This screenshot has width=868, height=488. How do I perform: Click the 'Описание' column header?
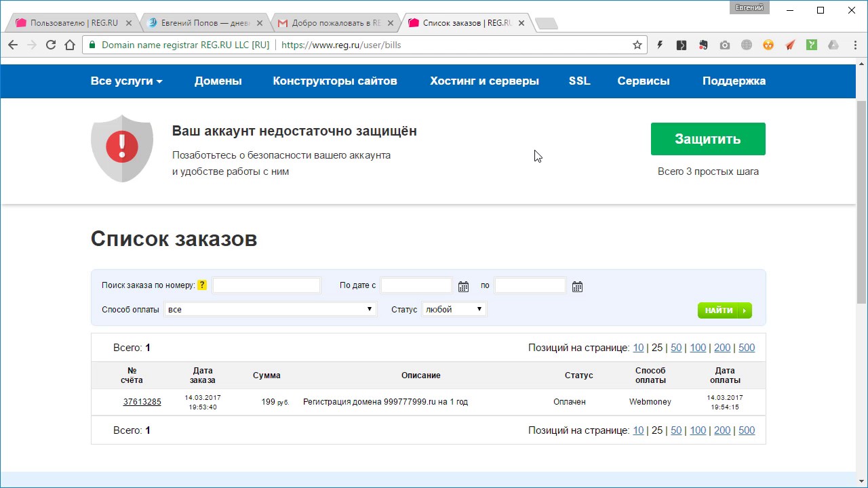(x=421, y=375)
